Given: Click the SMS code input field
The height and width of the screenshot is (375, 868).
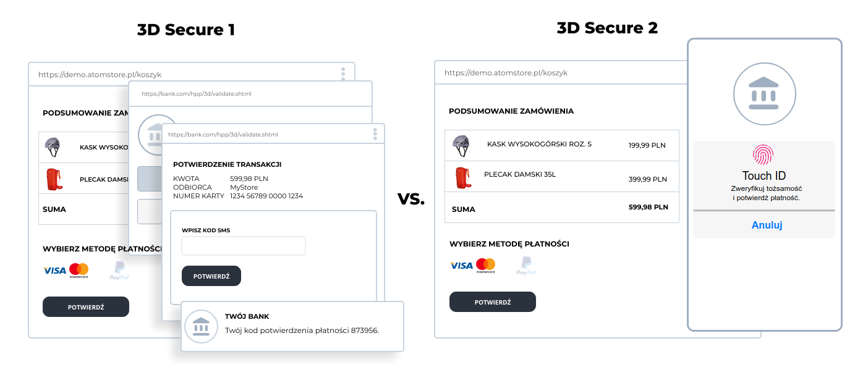Looking at the screenshot, I should tap(244, 246).
